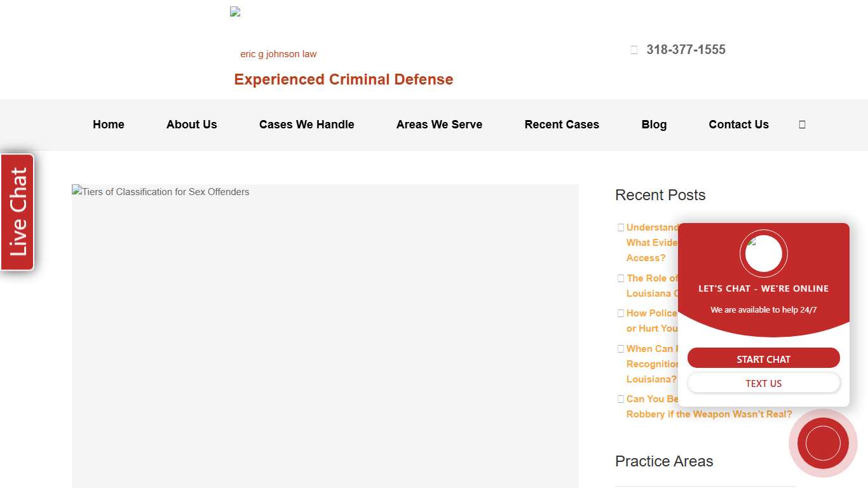Image resolution: width=868 pixels, height=488 pixels.
Task: Click the eric g johnson law logo
Action: [x=278, y=53]
